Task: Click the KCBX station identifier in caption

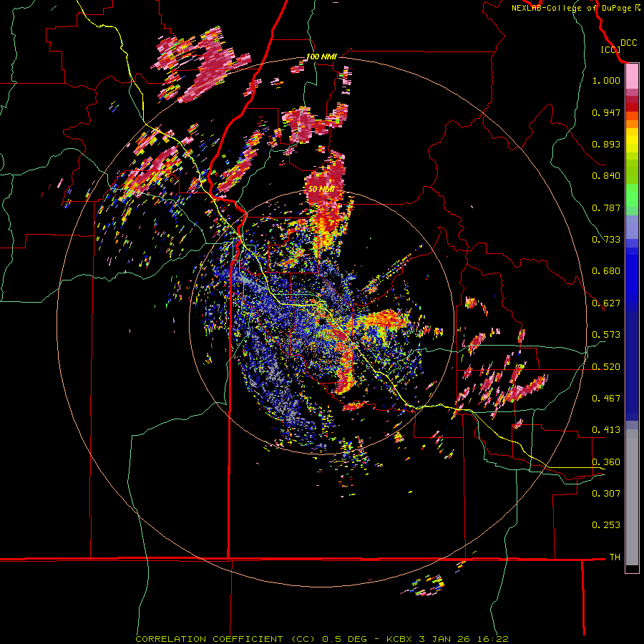Action: coord(401,639)
